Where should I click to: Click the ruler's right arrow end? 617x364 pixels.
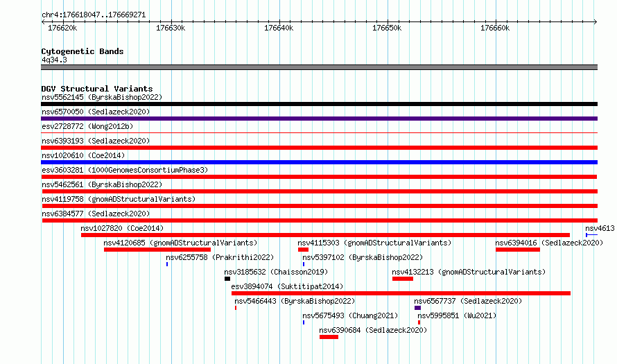point(596,22)
